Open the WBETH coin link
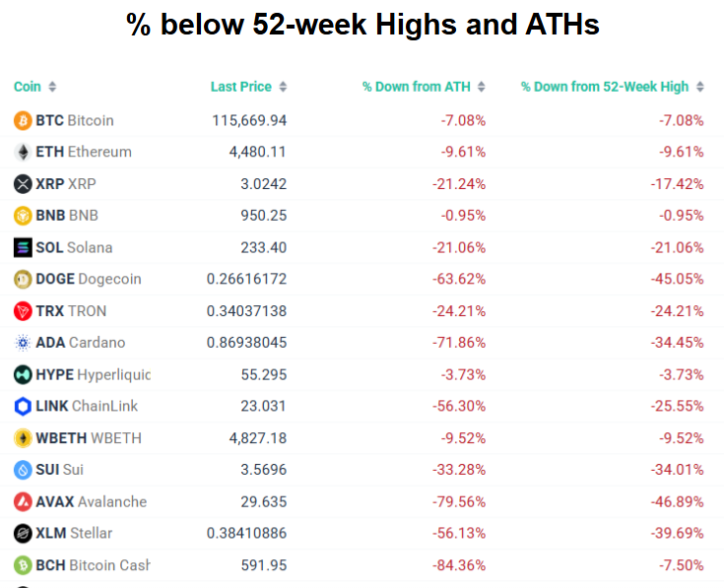Viewport: 724px width, 588px height. pyautogui.click(x=87, y=438)
